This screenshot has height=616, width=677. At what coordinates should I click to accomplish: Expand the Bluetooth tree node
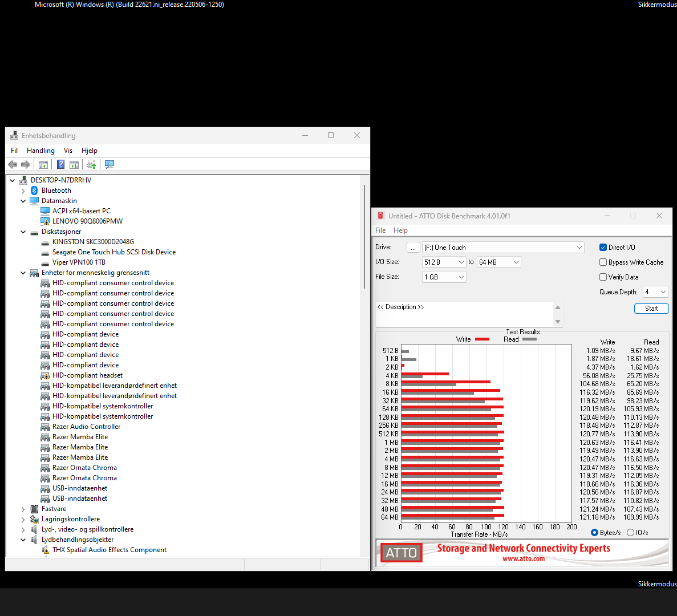coord(23,191)
